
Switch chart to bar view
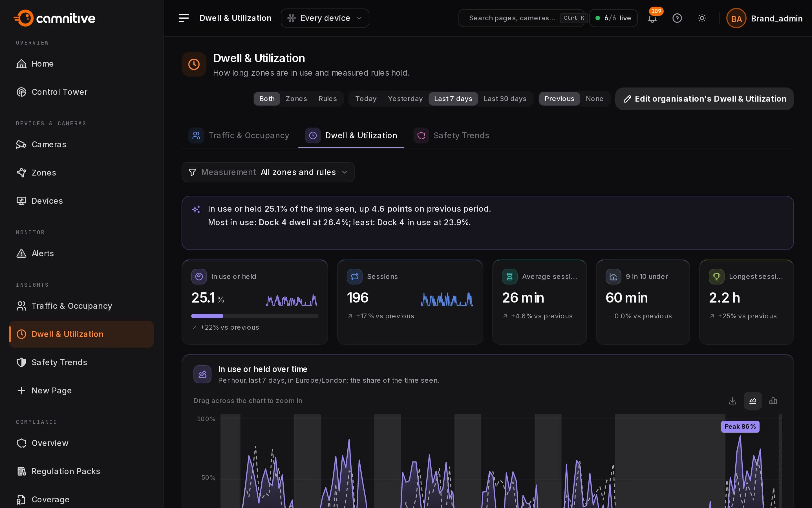pos(773,401)
